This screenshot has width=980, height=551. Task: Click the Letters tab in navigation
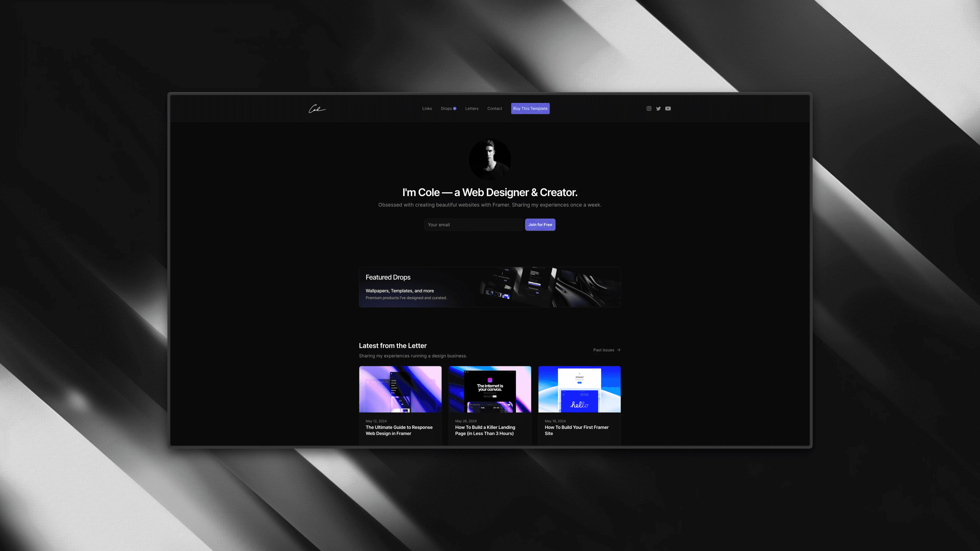[x=471, y=108]
